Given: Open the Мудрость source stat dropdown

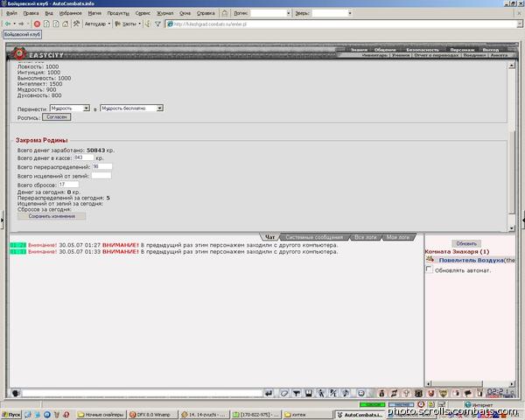Looking at the screenshot, I should pyautogui.click(x=87, y=108).
